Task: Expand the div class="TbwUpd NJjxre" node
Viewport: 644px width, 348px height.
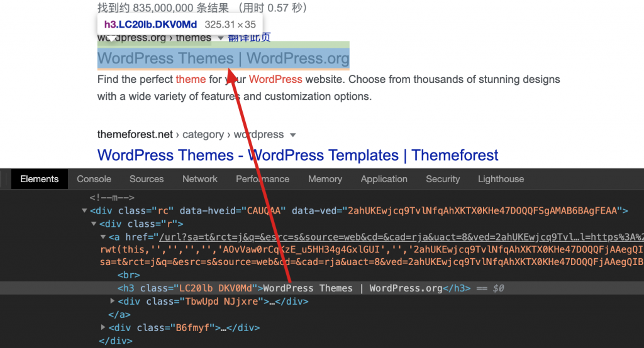Action: [113, 302]
